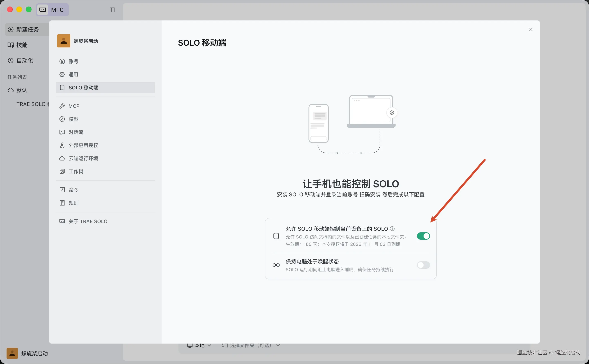Expand the 本地 dropdown

point(199,345)
